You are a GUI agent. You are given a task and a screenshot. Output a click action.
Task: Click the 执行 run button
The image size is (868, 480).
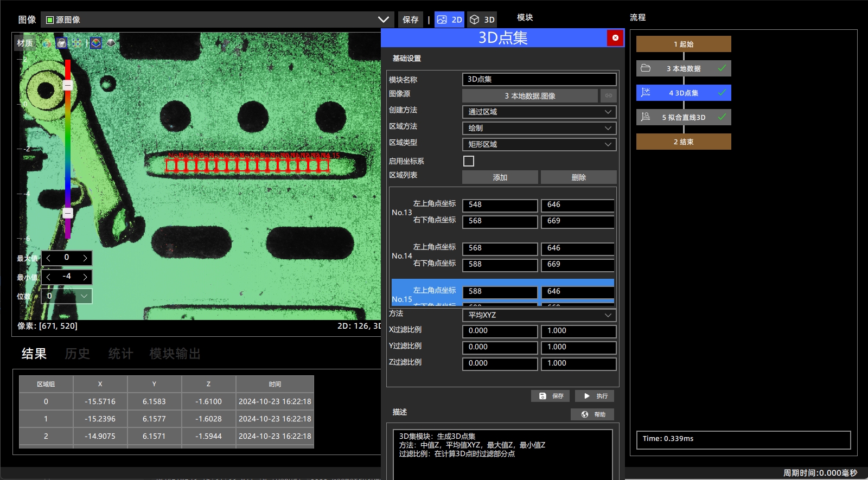[x=595, y=396]
